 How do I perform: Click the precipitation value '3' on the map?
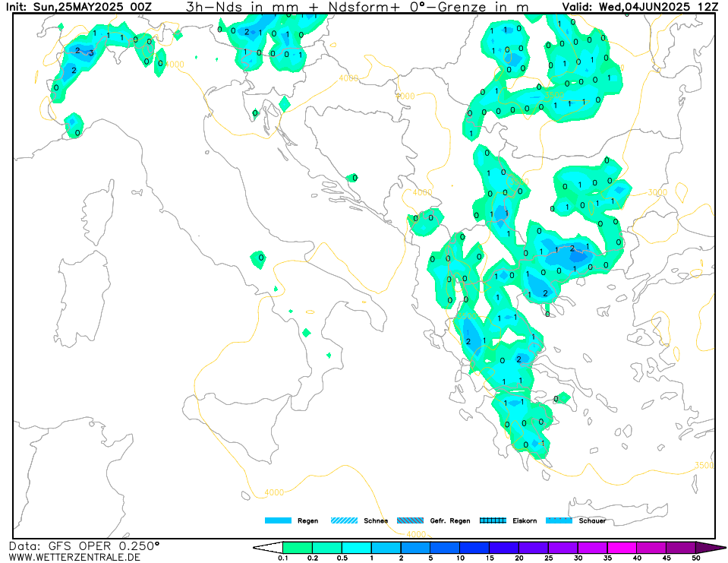91,53
